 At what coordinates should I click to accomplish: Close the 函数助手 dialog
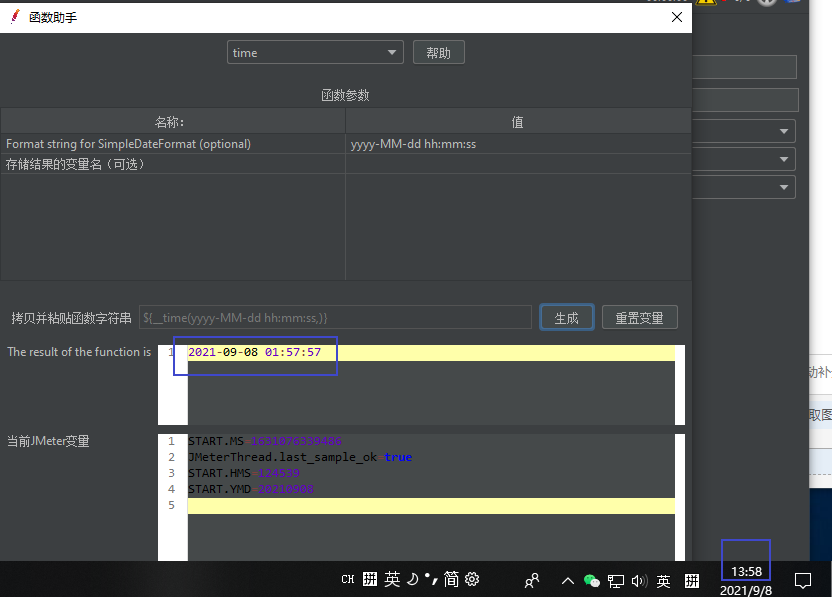click(x=677, y=17)
